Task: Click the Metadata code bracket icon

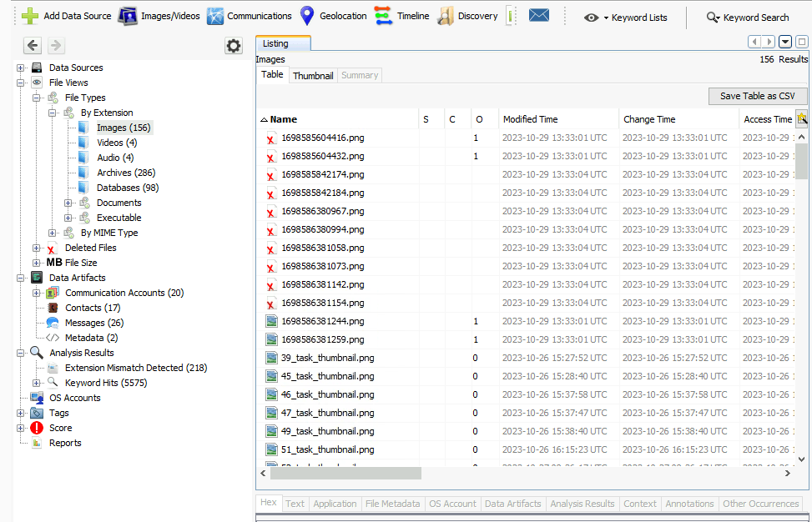Action: pyautogui.click(x=53, y=338)
